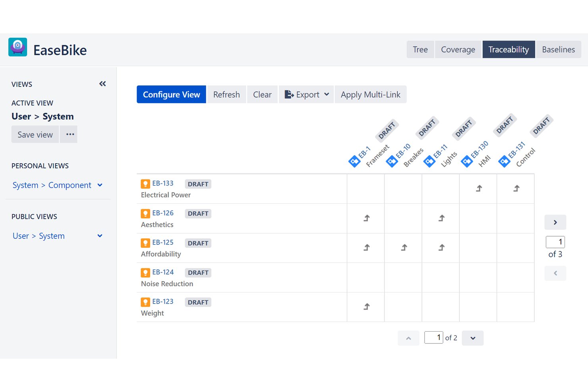588x392 pixels.
Task: Clear the current matrix view
Action: pyautogui.click(x=262, y=95)
